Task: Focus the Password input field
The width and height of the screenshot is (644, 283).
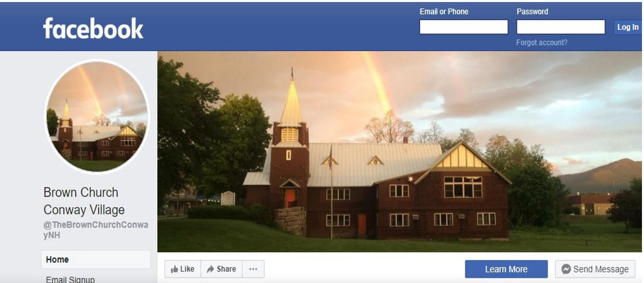Action: pos(561,27)
